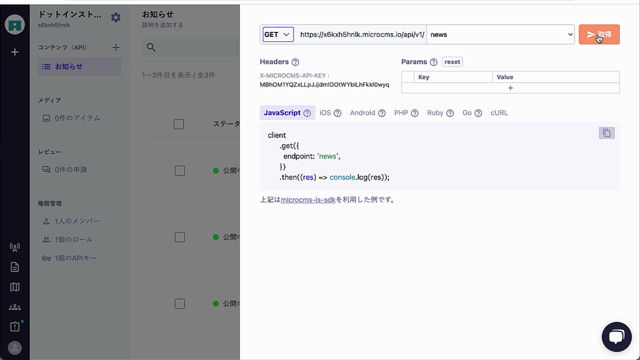Open media 0件のアイテム entry
This screenshot has height=360, width=640.
(x=71, y=118)
